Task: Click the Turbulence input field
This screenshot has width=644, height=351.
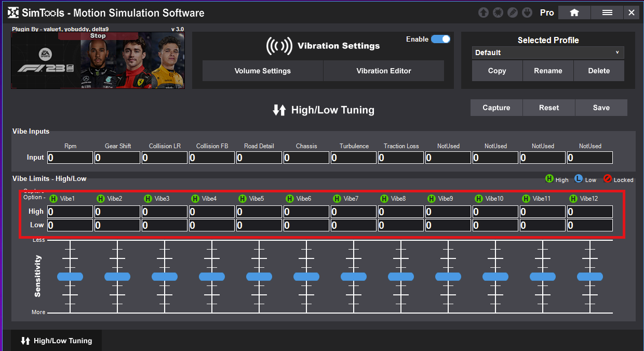Action: (354, 158)
